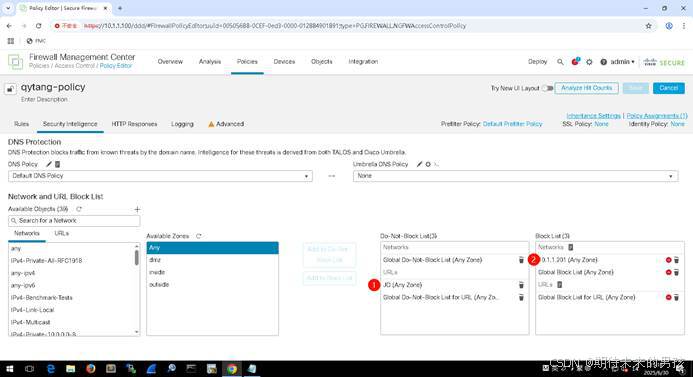Reload the browser page
693x377 pixels.
click(38, 26)
